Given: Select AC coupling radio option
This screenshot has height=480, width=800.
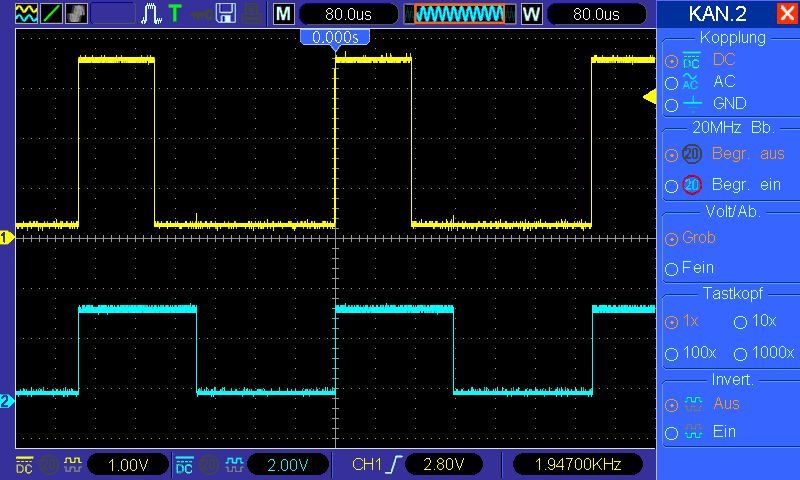Looking at the screenshot, I should (x=671, y=82).
